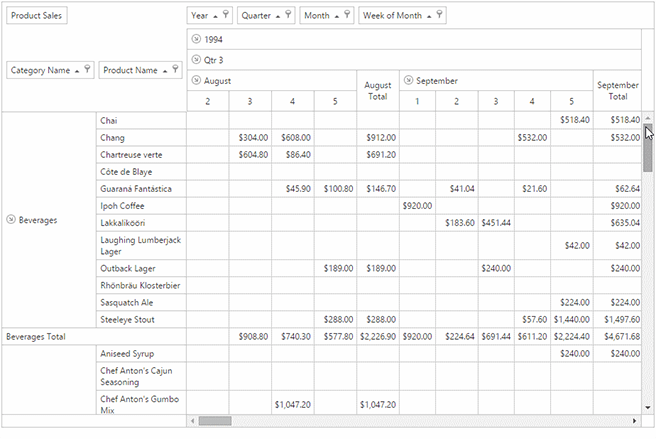Toggle sort arrow on Year field
Screen dimensions: 656x439
click(215, 16)
